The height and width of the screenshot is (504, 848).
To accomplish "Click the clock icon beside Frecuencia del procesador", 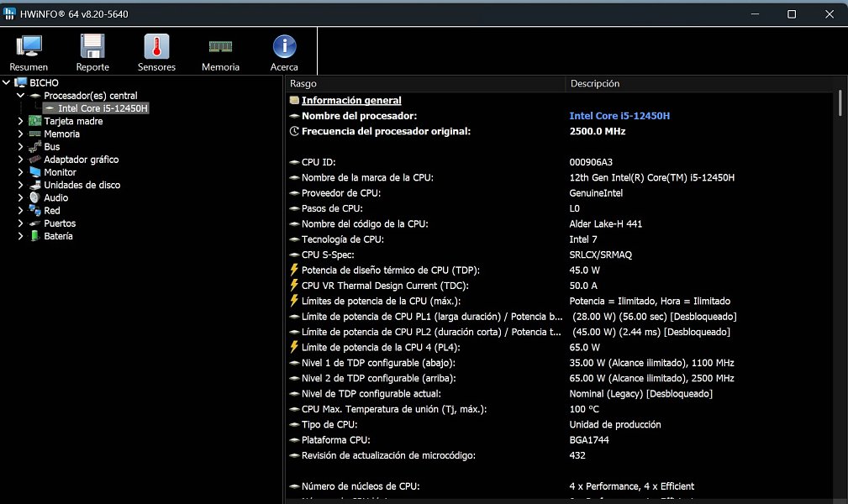I will [x=294, y=131].
